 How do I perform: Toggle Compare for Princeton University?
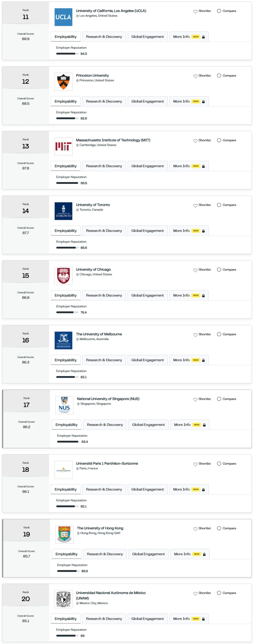(219, 76)
